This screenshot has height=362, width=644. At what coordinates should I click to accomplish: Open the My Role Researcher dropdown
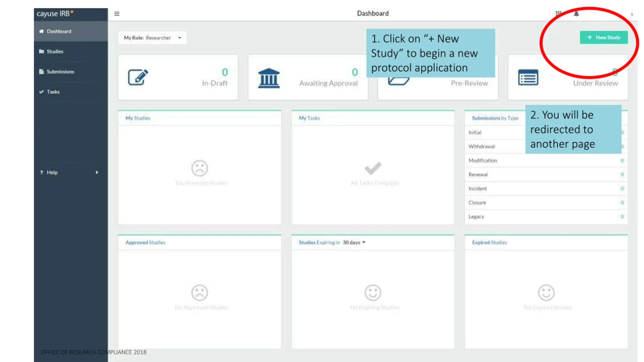coord(152,38)
